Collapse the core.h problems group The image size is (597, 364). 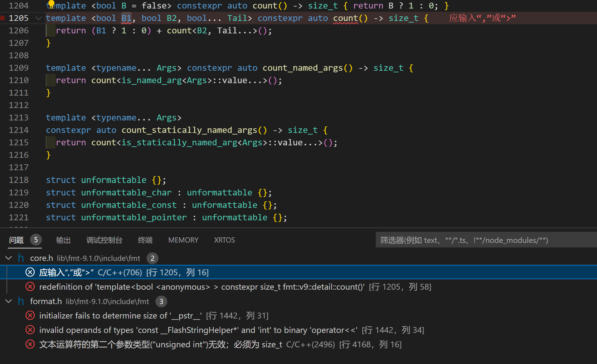[9, 258]
